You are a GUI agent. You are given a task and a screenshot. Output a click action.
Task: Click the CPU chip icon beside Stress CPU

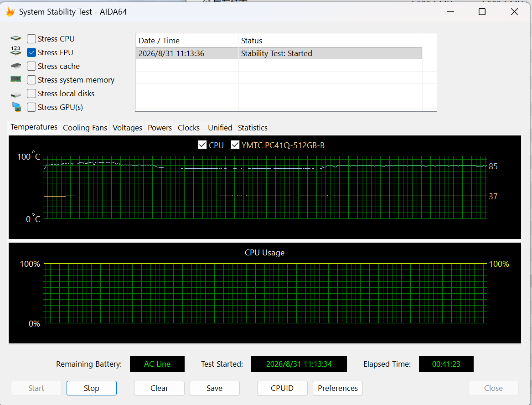tap(15, 39)
